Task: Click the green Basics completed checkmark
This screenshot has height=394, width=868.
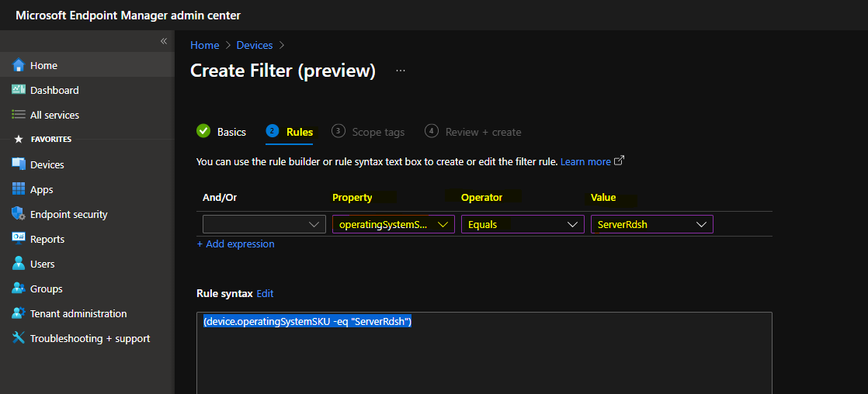Action: [203, 131]
